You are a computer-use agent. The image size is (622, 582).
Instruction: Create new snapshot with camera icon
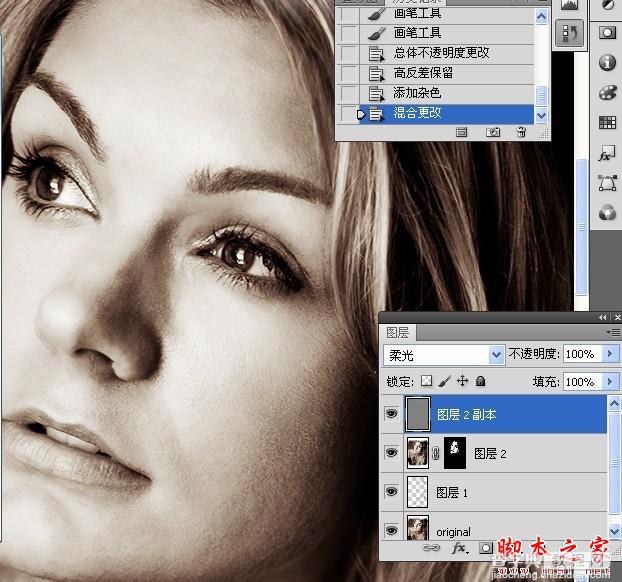[x=493, y=132]
